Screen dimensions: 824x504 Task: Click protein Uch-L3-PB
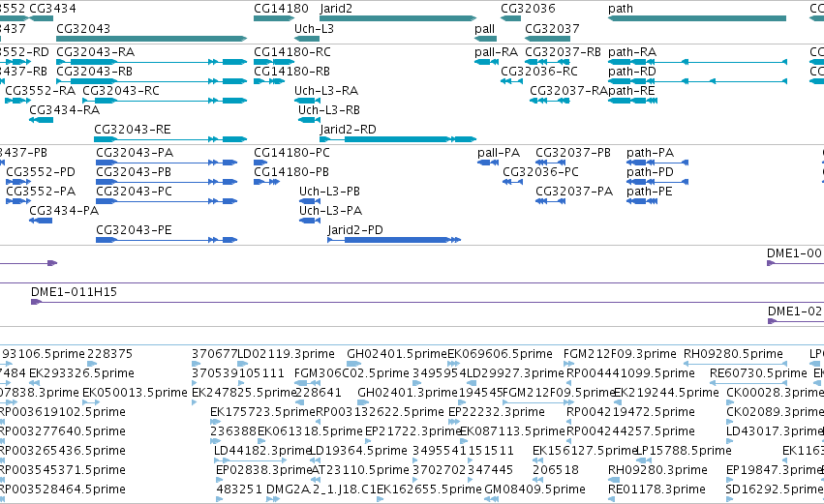329,192
